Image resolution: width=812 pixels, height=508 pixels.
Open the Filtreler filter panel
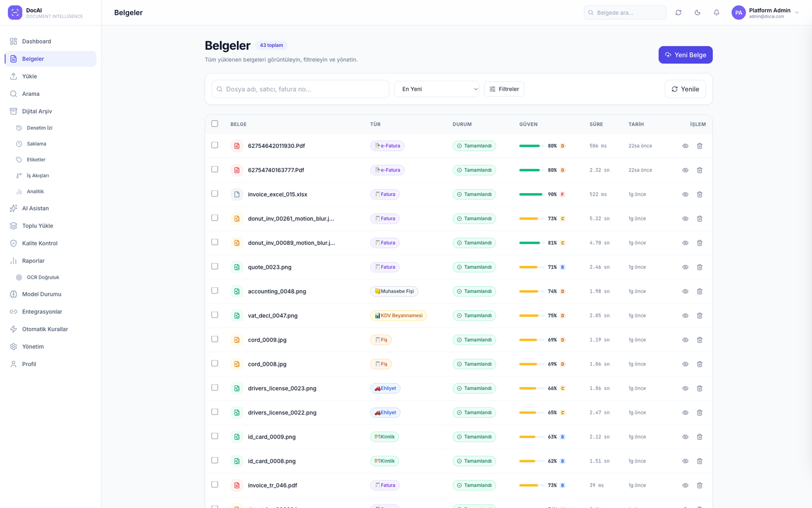click(x=504, y=89)
